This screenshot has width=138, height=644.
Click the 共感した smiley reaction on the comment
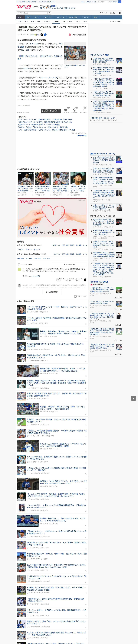point(57,280)
